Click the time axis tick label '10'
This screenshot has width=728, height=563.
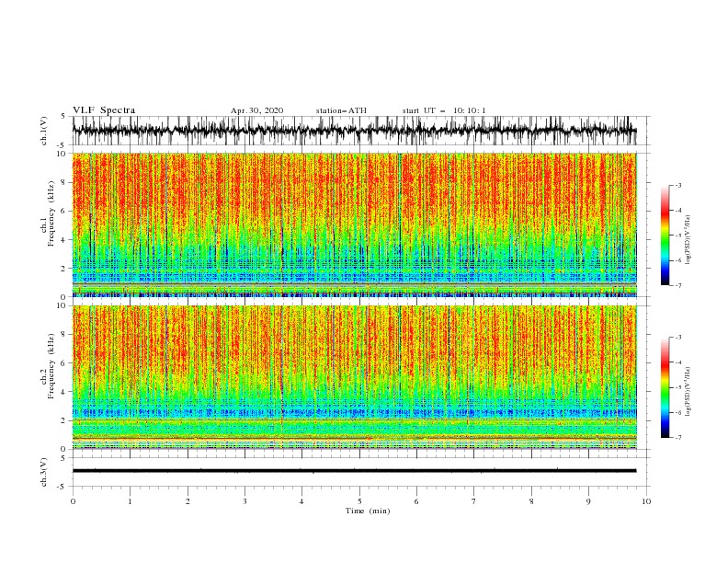pyautogui.click(x=646, y=501)
